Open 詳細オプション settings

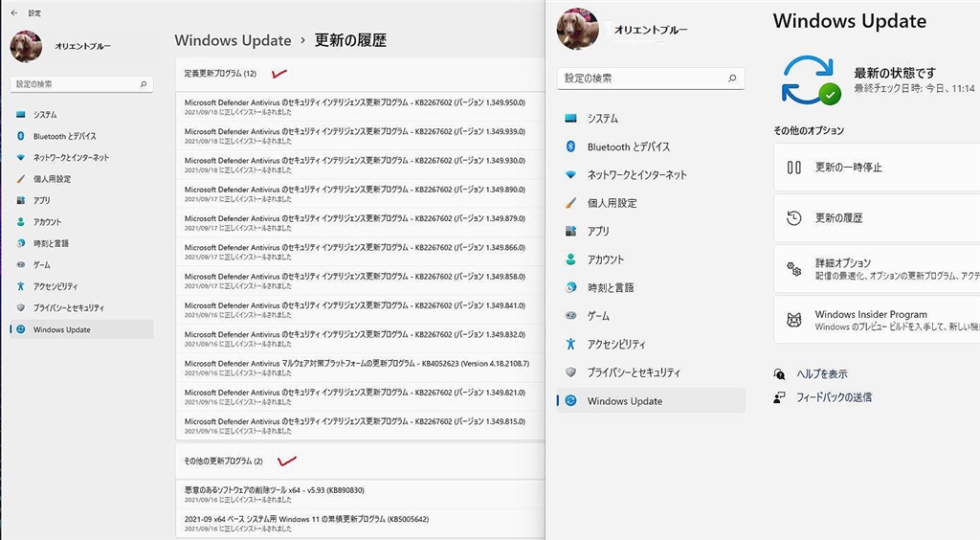[x=877, y=269]
